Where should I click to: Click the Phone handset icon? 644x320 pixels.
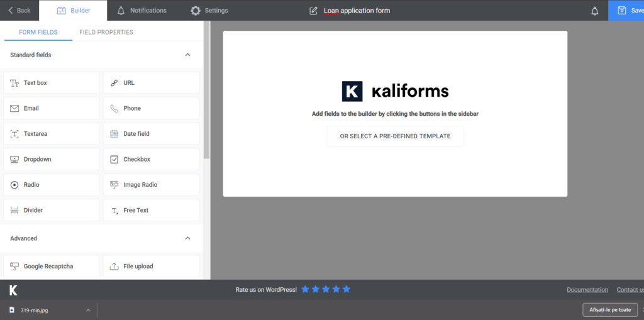click(x=114, y=108)
